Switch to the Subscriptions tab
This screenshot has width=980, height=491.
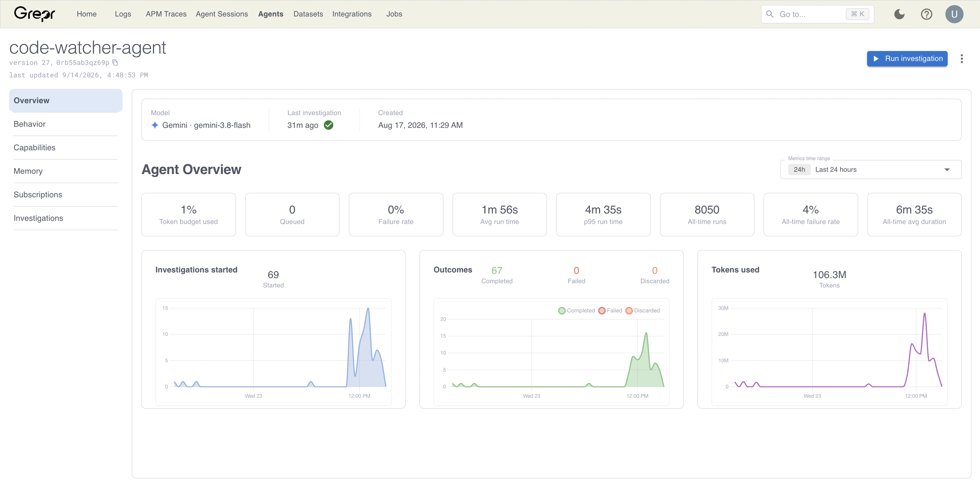coord(66,194)
